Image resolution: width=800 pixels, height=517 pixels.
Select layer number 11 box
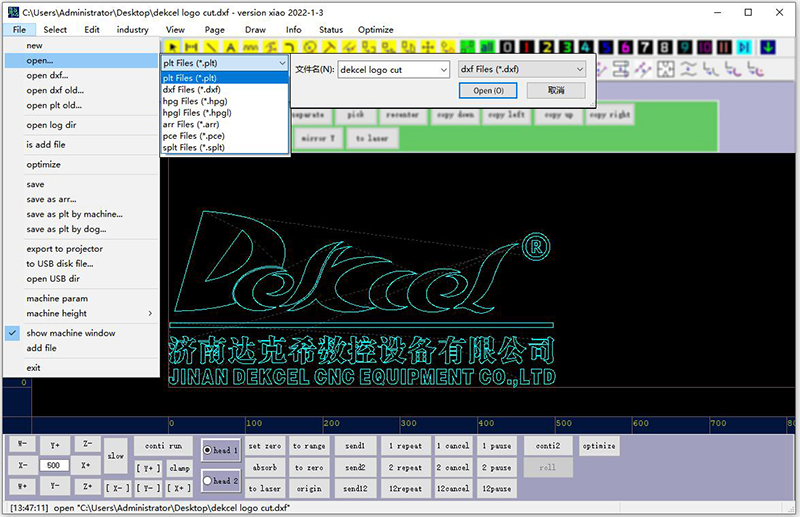(724, 47)
